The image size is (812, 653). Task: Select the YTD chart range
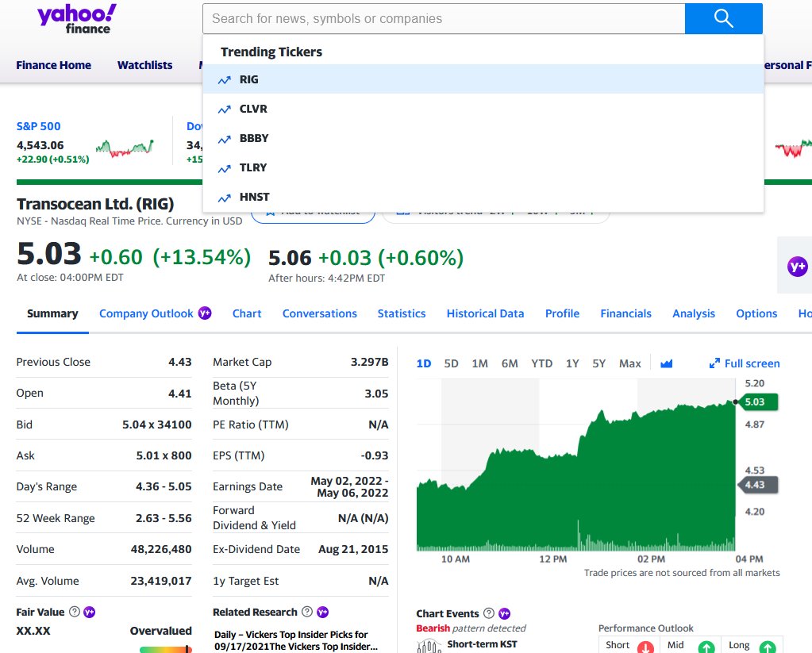point(541,363)
